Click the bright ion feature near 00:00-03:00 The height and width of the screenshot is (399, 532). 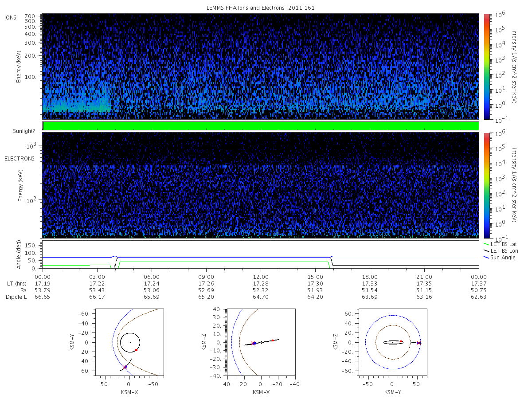tap(76, 106)
